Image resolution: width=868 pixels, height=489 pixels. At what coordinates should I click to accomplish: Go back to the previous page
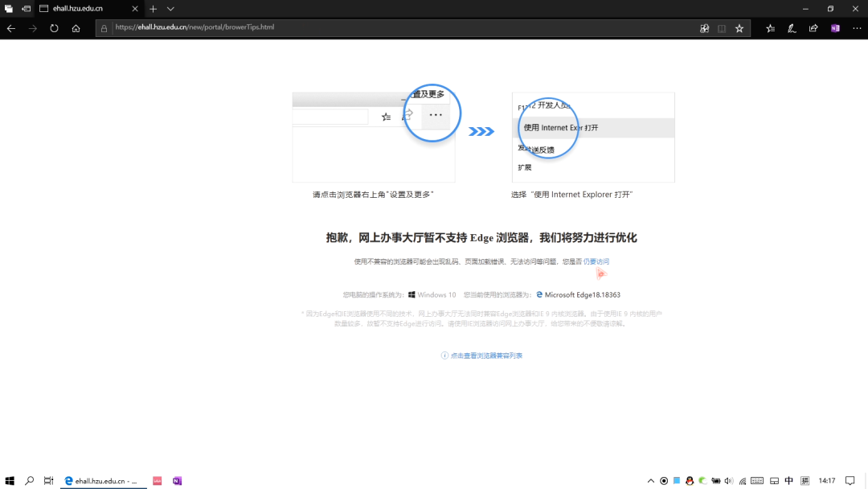[x=11, y=28]
